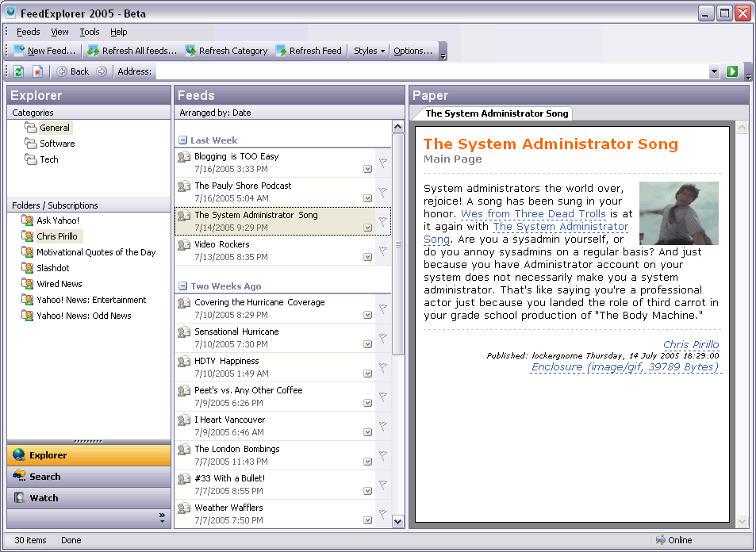This screenshot has width=756, height=552.
Task: Toggle flag on The System Administrator Song item
Action: pos(383,222)
